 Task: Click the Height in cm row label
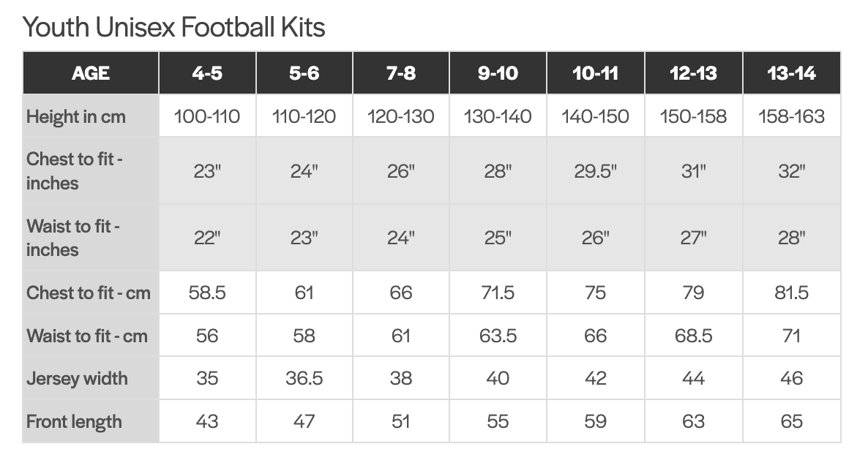coord(76,116)
